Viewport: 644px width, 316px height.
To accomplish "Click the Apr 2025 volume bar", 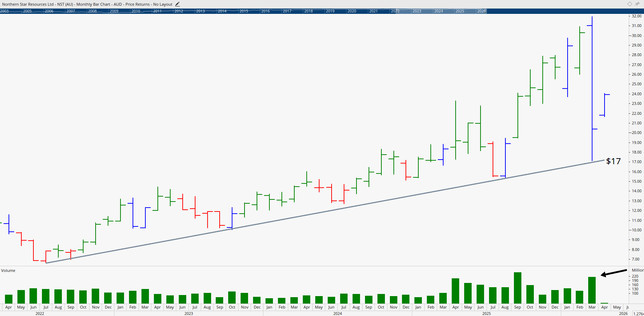I will [456, 291].
